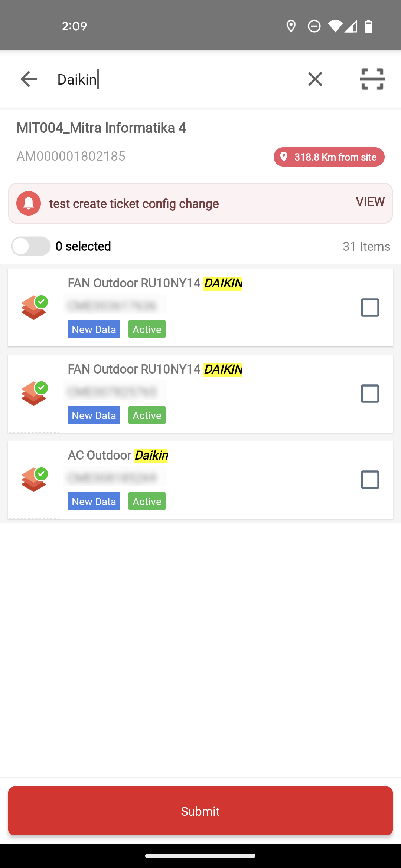This screenshot has height=868, width=401.
Task: Check the AC Outdoor Daikin checkbox
Action: click(370, 480)
